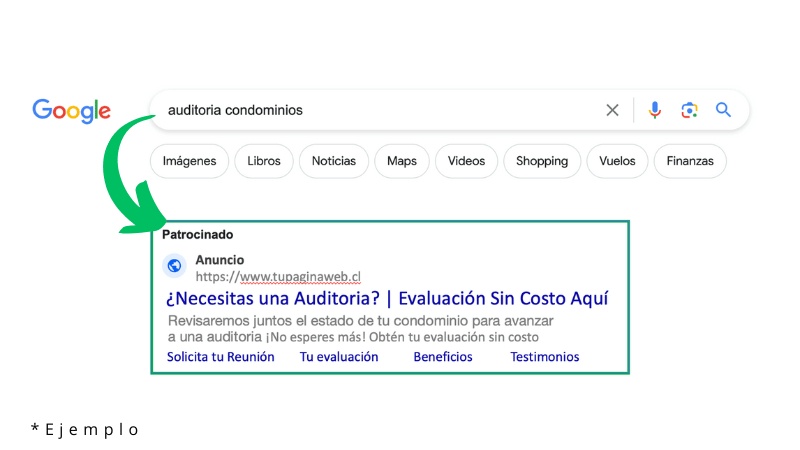
Task: Click the Anuncio advertiser name
Action: pos(220,260)
